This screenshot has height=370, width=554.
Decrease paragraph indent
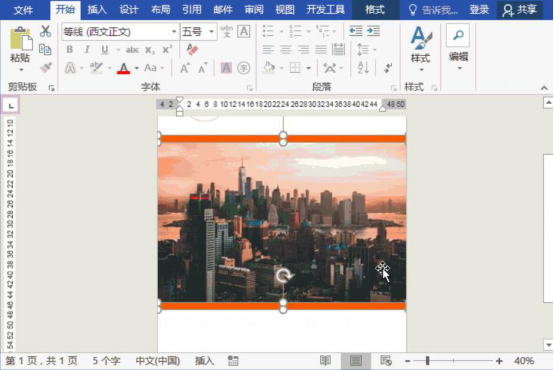356,31
